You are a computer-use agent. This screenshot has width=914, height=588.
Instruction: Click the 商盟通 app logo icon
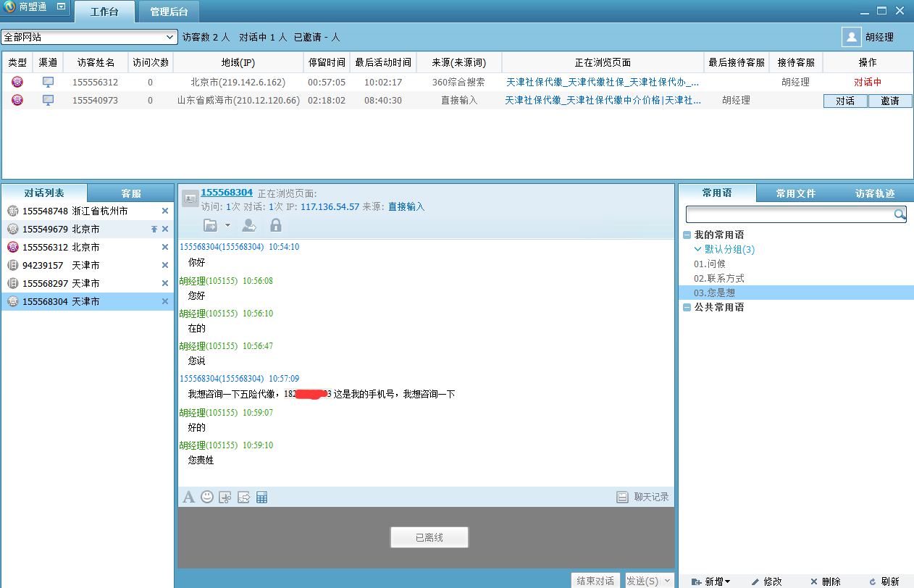tap(9, 7)
